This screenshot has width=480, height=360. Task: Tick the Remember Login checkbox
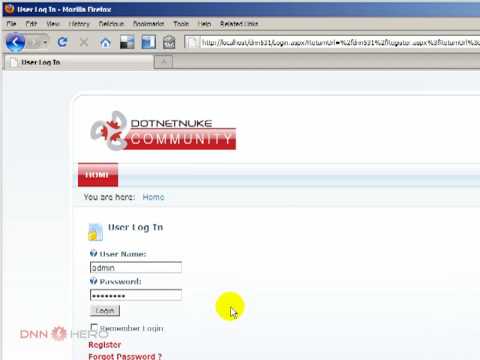pyautogui.click(x=94, y=327)
